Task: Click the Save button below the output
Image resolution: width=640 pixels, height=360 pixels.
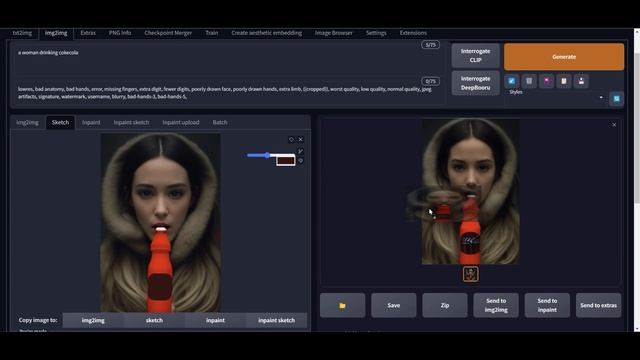Action: click(x=393, y=305)
